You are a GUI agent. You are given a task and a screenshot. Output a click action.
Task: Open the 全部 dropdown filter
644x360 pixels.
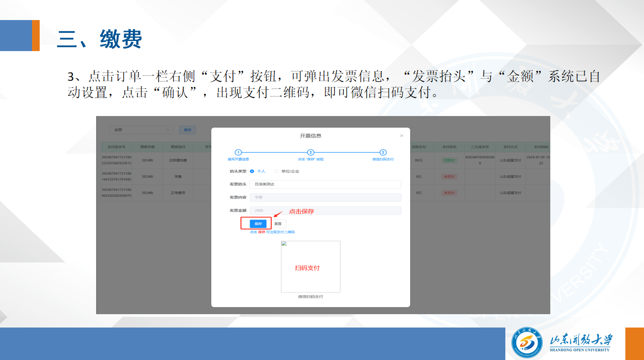point(142,130)
